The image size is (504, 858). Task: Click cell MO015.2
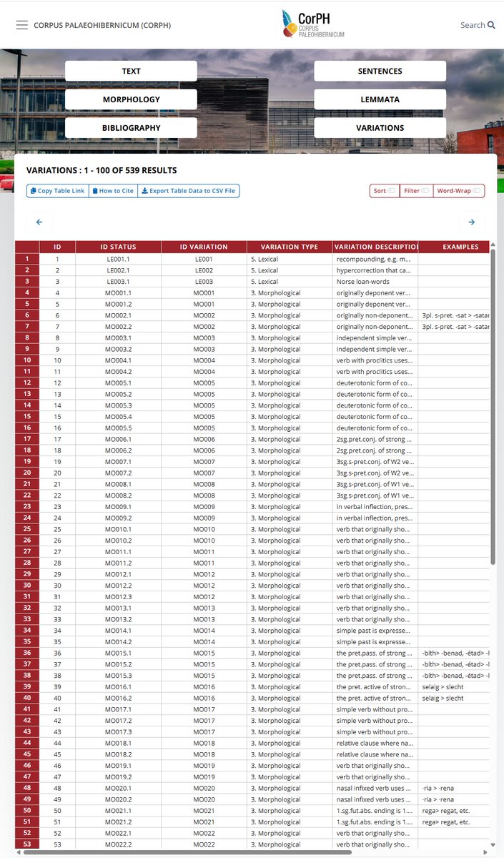(x=118, y=664)
